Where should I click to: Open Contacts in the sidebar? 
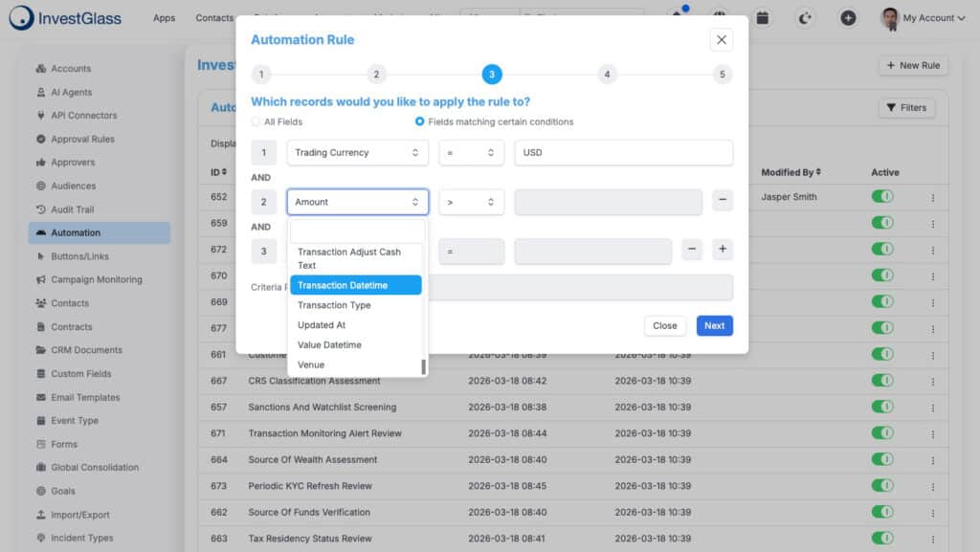click(x=62, y=303)
